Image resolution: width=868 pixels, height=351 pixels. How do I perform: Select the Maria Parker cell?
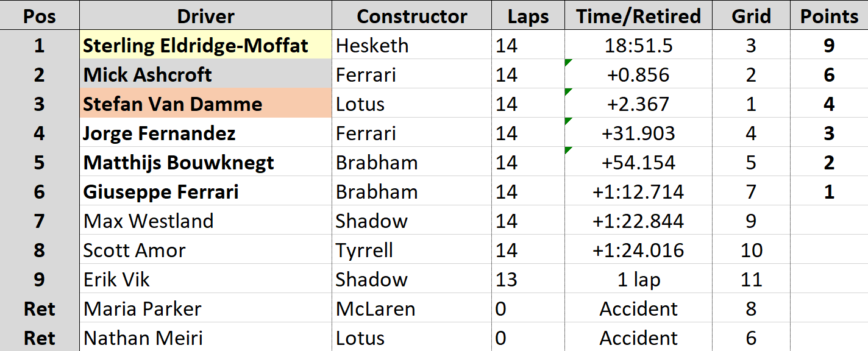205,309
